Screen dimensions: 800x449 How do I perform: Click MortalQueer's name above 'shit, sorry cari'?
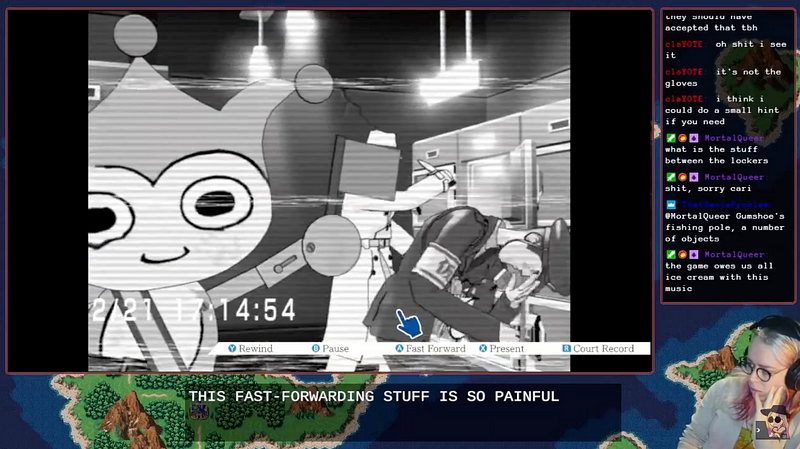734,177
